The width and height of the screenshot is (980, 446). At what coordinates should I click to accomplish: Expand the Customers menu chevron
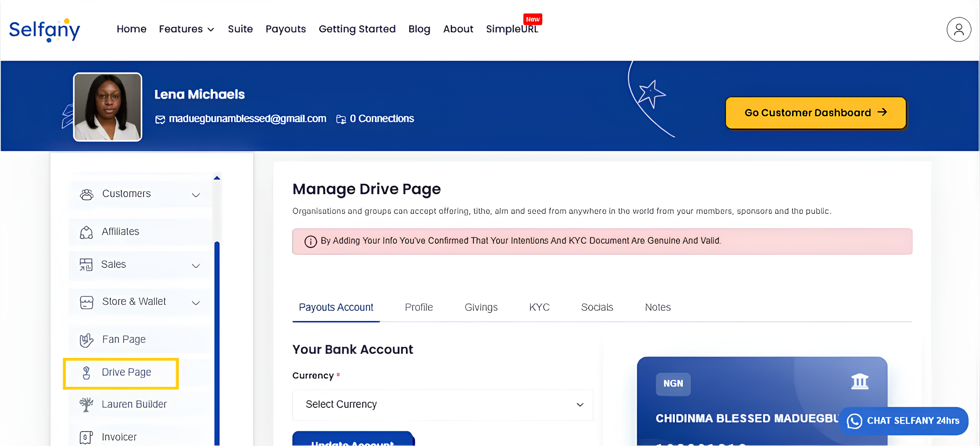196,195
